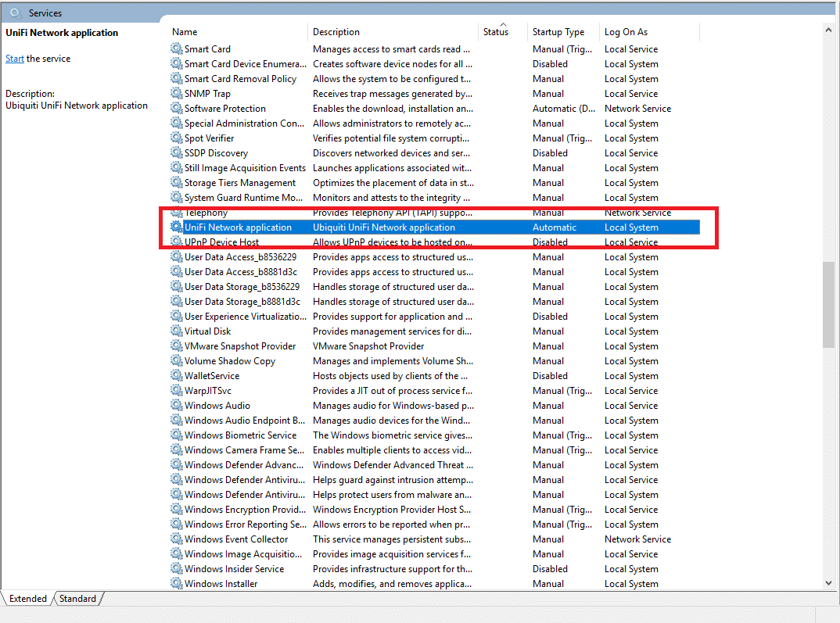Click the gear icon of Special Administration Console
Viewport: 840px width, 623px height.
(176, 123)
